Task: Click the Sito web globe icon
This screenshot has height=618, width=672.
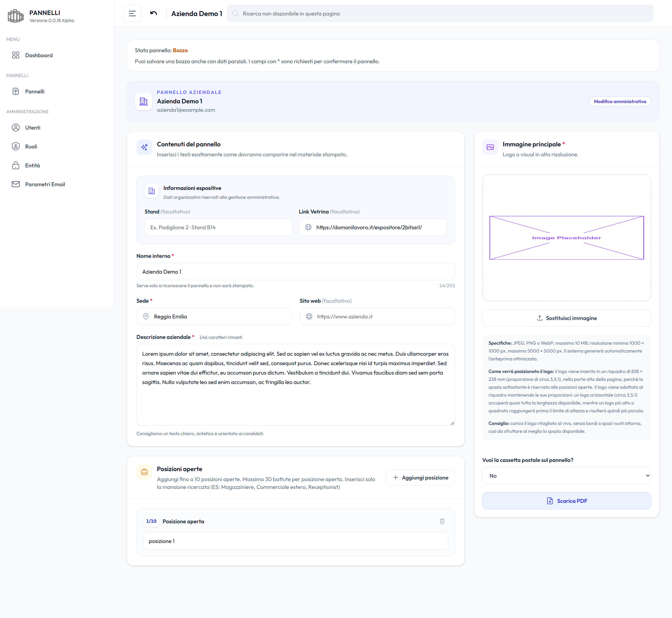Action: [x=309, y=316]
